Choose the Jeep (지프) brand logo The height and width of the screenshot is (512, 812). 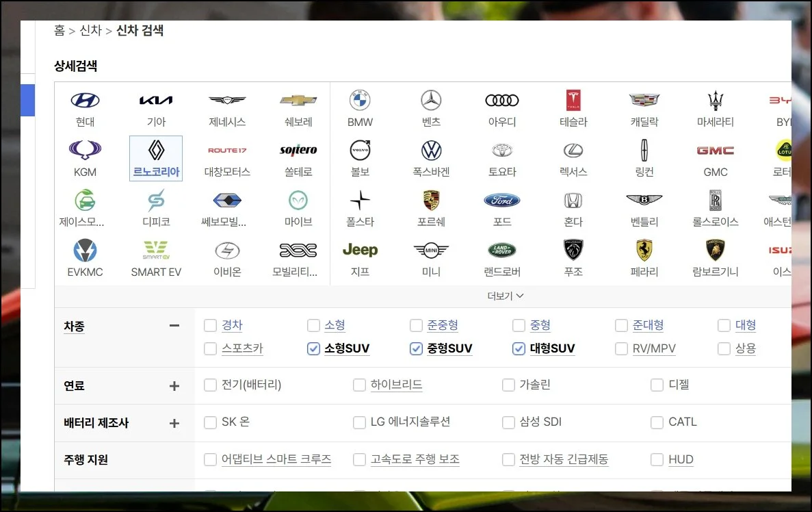360,251
